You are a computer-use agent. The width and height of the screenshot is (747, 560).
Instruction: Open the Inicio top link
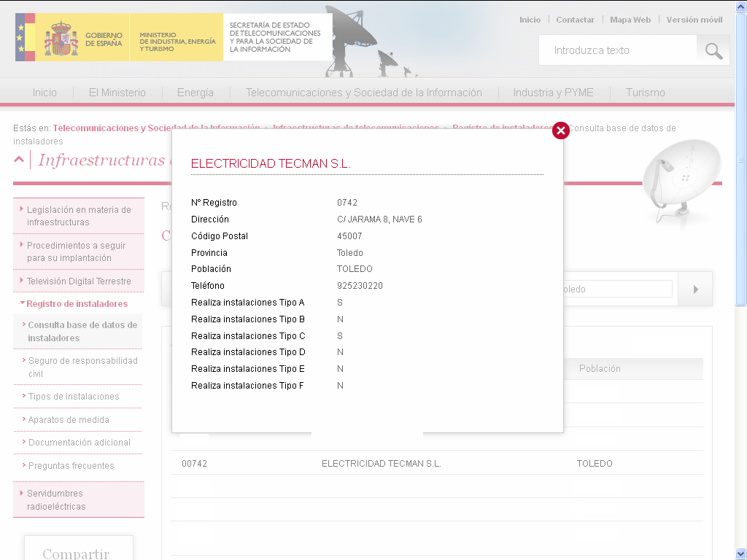coord(530,20)
